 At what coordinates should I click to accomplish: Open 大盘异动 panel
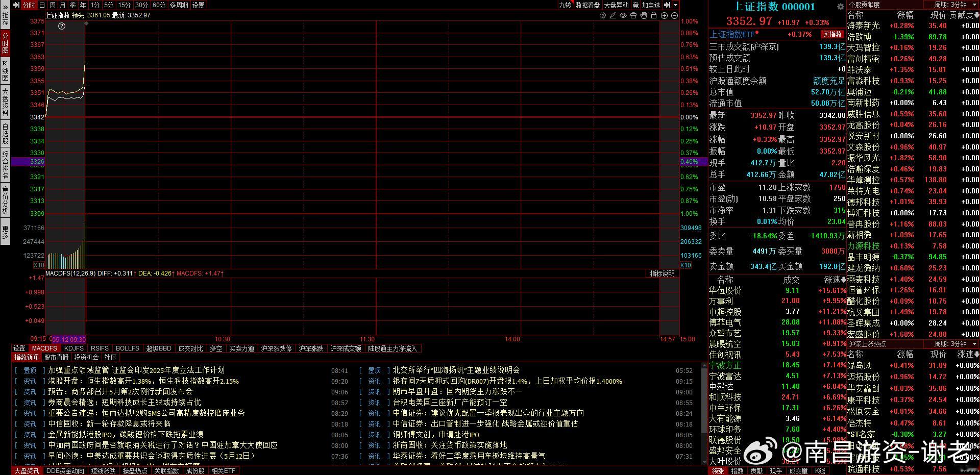coord(616,5)
